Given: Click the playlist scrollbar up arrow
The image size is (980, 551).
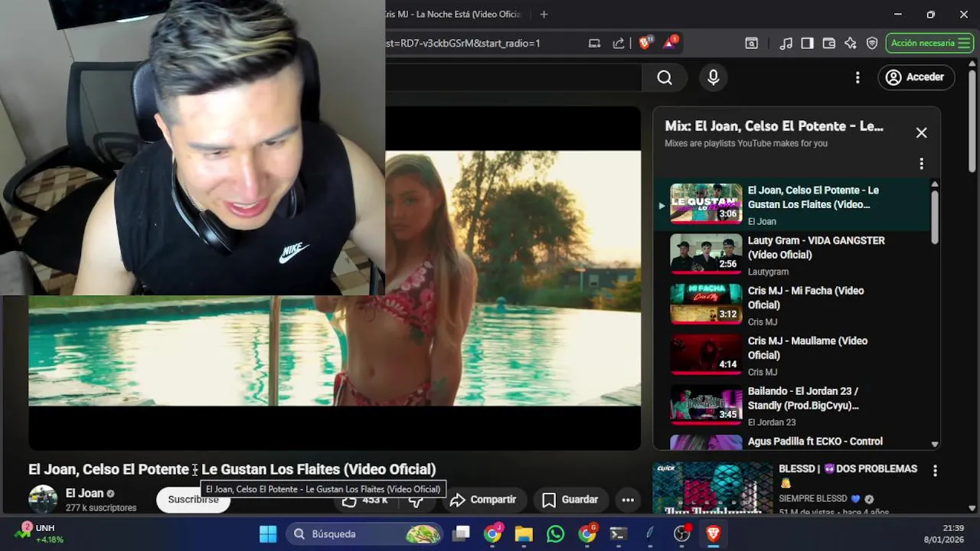Looking at the screenshot, I should pyautogui.click(x=934, y=184).
